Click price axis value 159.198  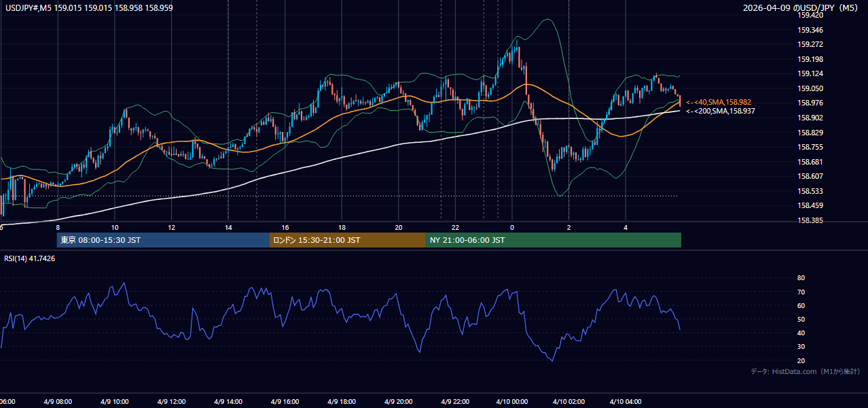click(811, 59)
